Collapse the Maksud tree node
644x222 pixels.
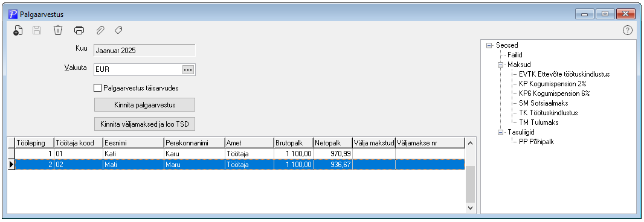point(500,65)
